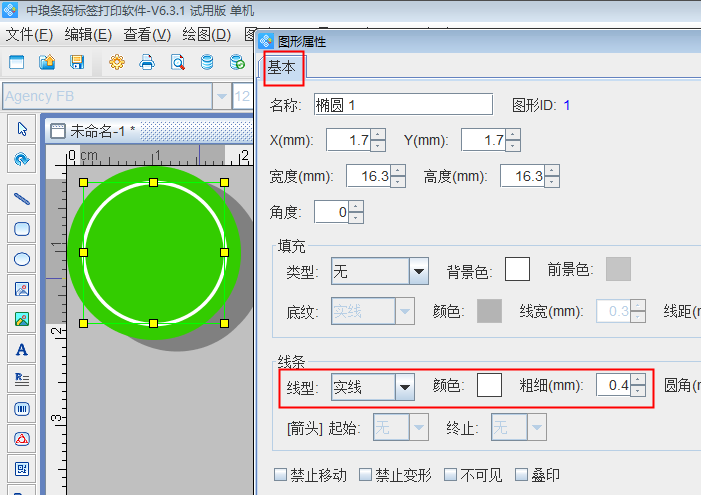Select the ellipse drawing tool
This screenshot has height=495, width=701.
click(x=22, y=259)
